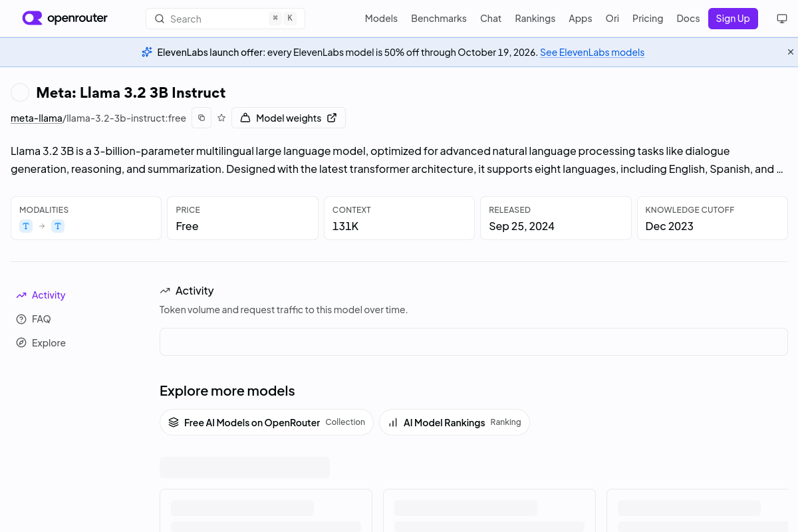The height and width of the screenshot is (532, 798).
Task: Click the trend icon in Activity section heading
Action: click(x=165, y=291)
